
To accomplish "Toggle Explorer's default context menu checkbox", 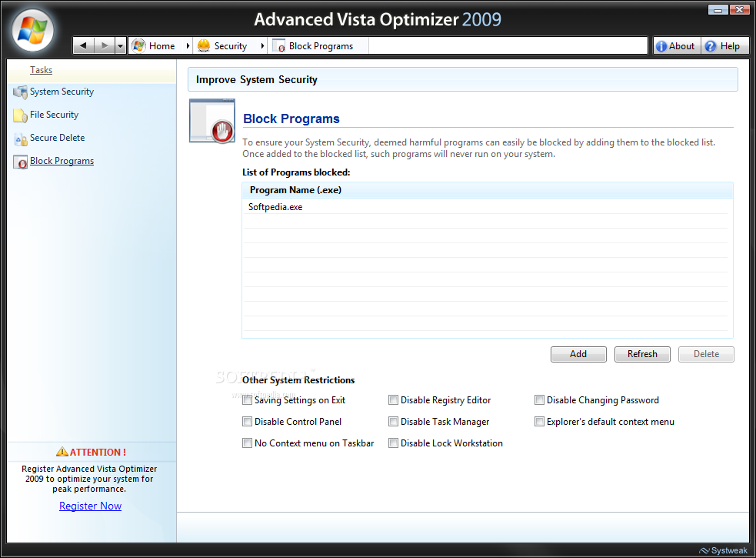I will [x=540, y=422].
